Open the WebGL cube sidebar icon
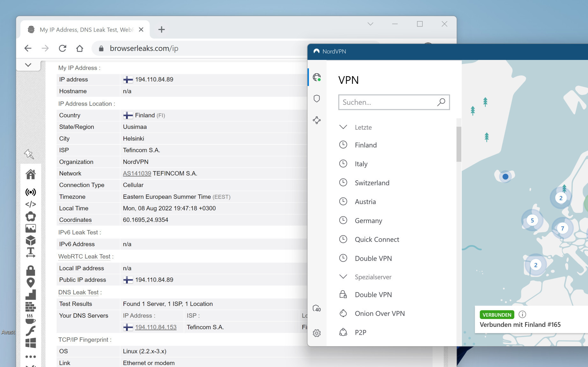 point(31,240)
